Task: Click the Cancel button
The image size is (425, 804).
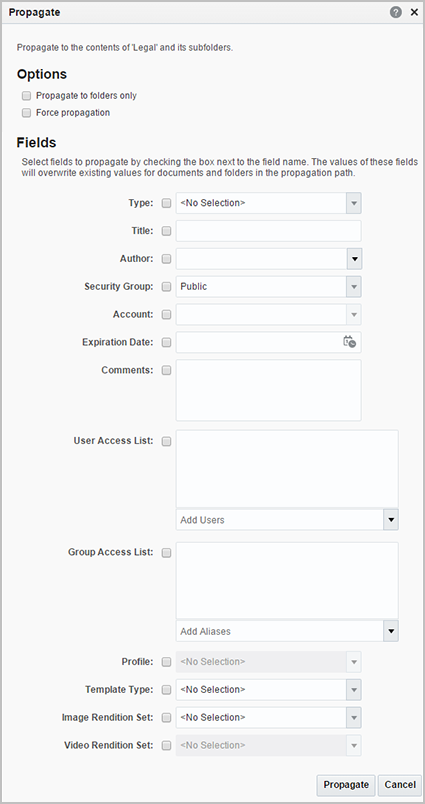Action: point(400,785)
